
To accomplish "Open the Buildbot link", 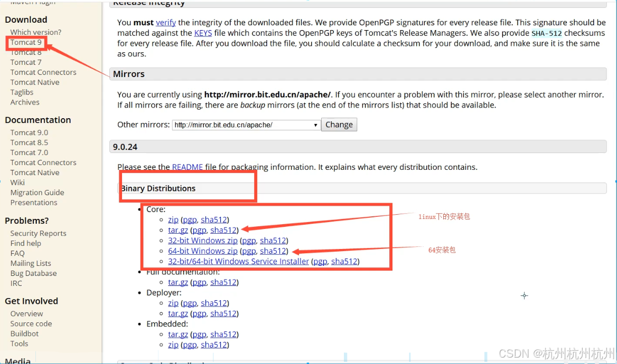I will click(x=24, y=334).
